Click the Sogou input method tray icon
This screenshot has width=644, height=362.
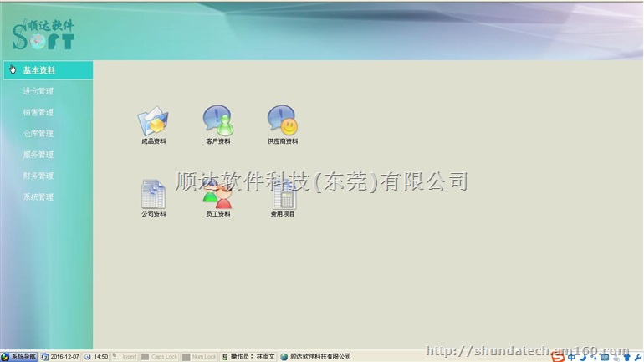click(558, 357)
